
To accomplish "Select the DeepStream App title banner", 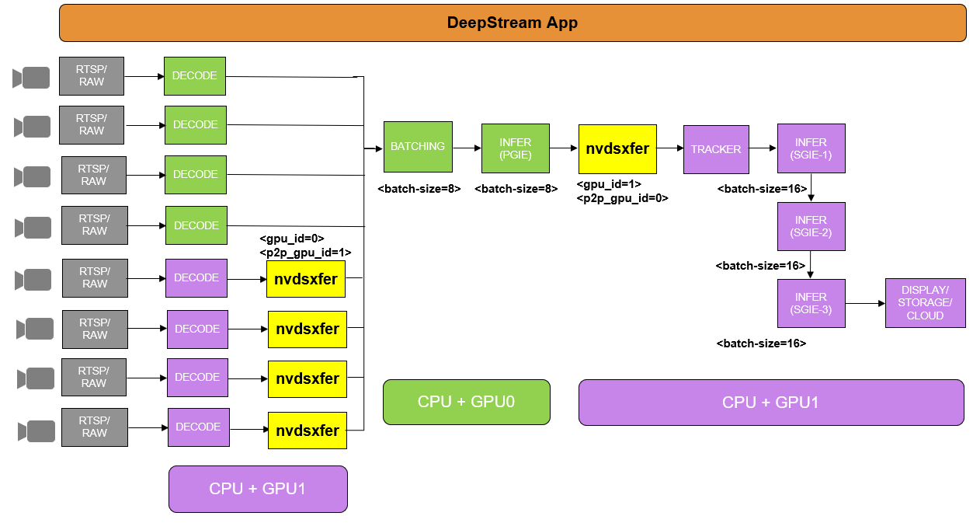I will coord(513,23).
